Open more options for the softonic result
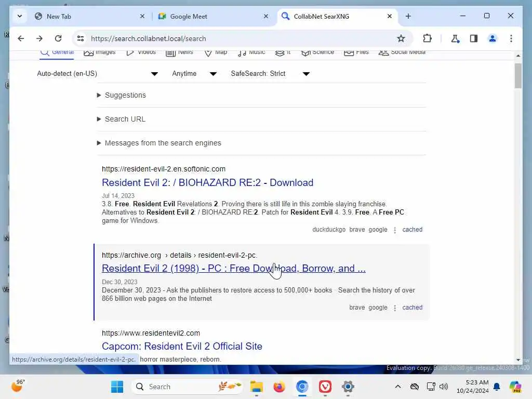The height and width of the screenshot is (399, 532). coord(395,230)
